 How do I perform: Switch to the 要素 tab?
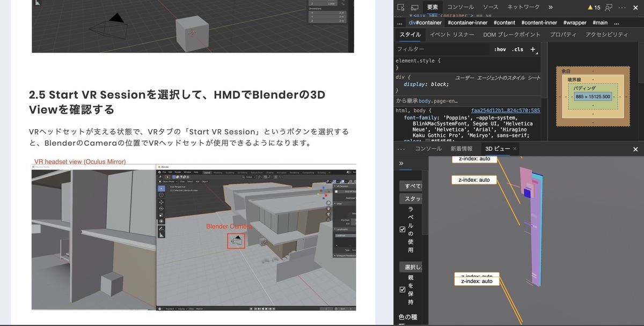point(432,8)
